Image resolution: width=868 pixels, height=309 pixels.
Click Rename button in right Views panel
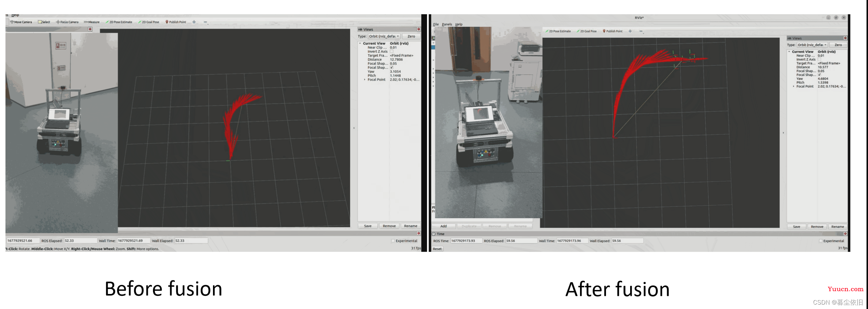pyautogui.click(x=838, y=227)
